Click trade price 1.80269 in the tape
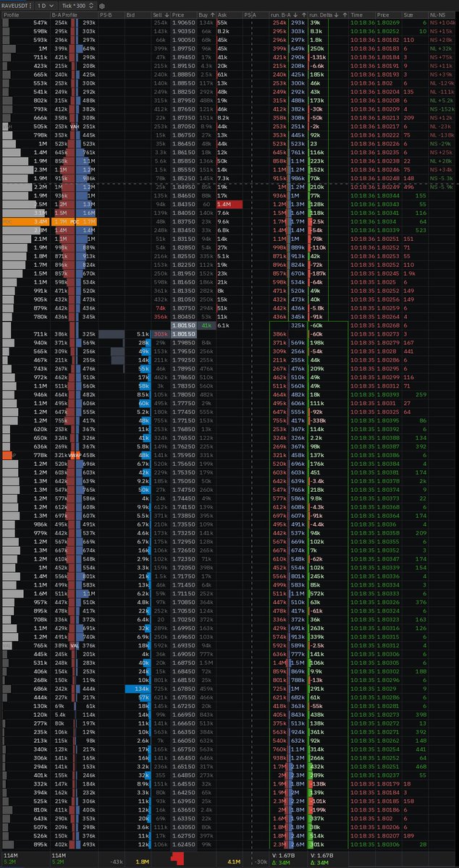 [x=389, y=23]
